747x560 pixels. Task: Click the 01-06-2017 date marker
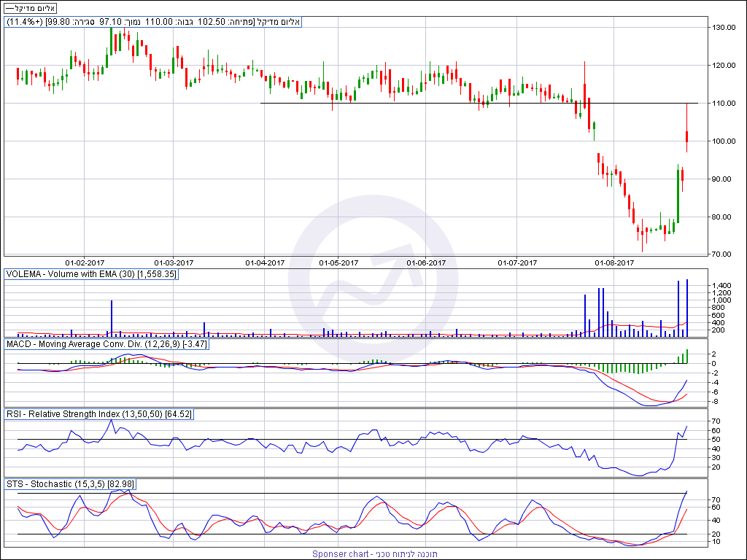[426, 262]
